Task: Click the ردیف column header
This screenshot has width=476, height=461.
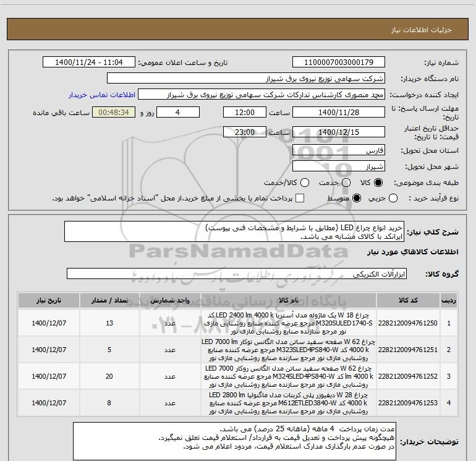Action: coord(449,301)
